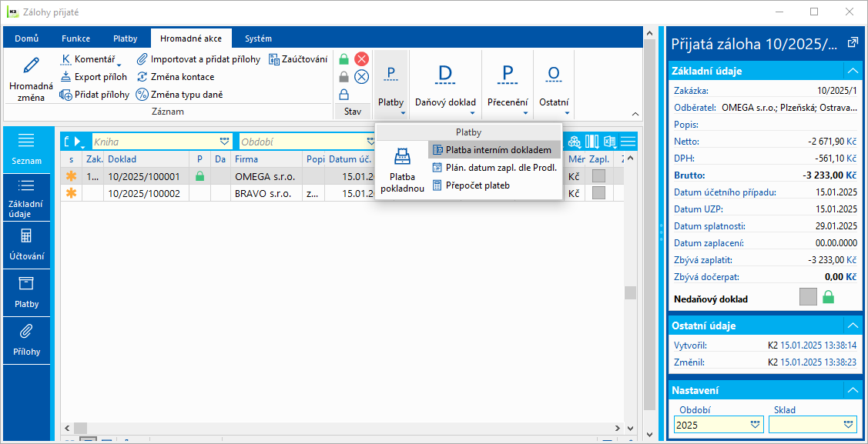Click the bookmark arrow icon left of Kniha
868x444 pixels.
[77, 142]
